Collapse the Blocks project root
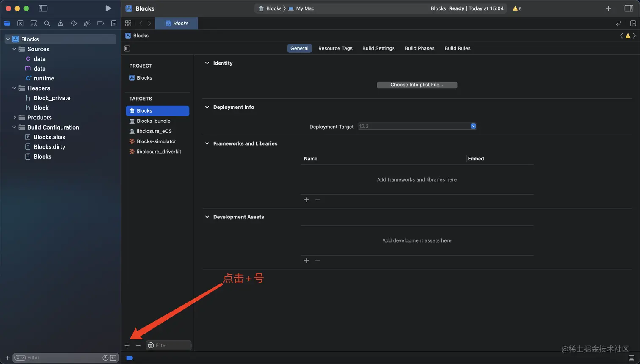640x364 pixels. coord(8,39)
